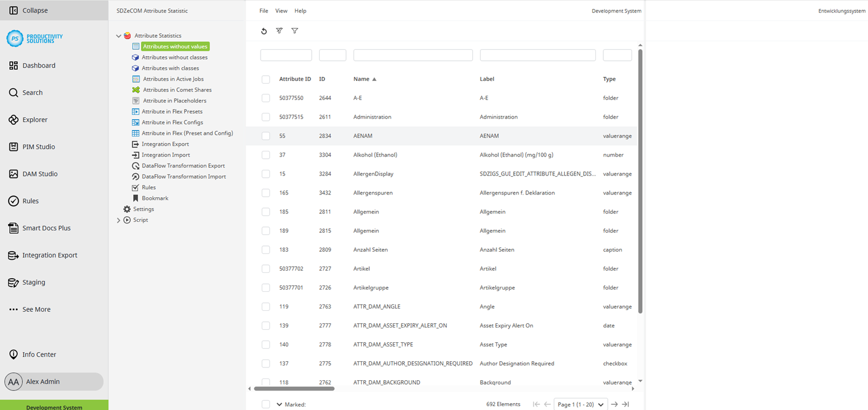This screenshot has width=868, height=410.
Task: Tick the checkbox for Alkohol (Ethanol)
Action: 265,155
